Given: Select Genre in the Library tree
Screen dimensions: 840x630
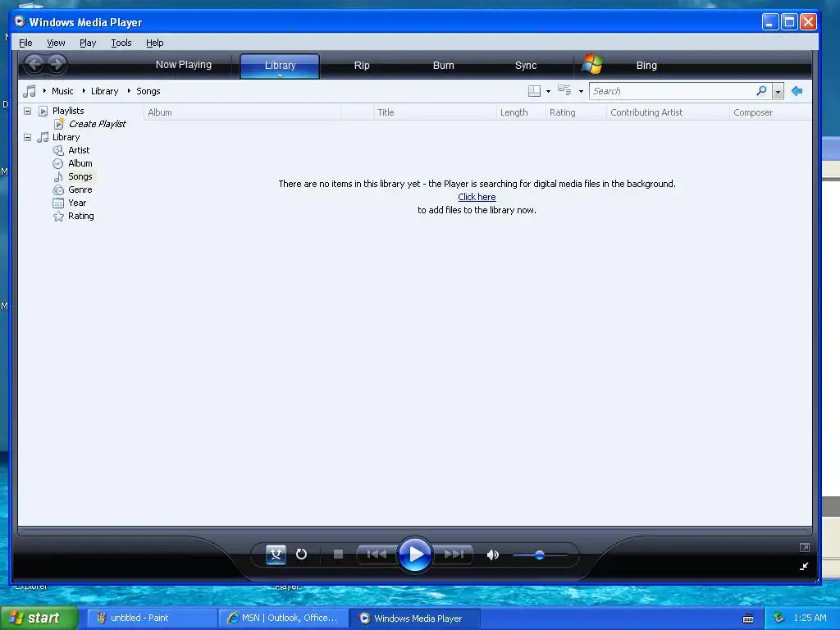Looking at the screenshot, I should (80, 189).
